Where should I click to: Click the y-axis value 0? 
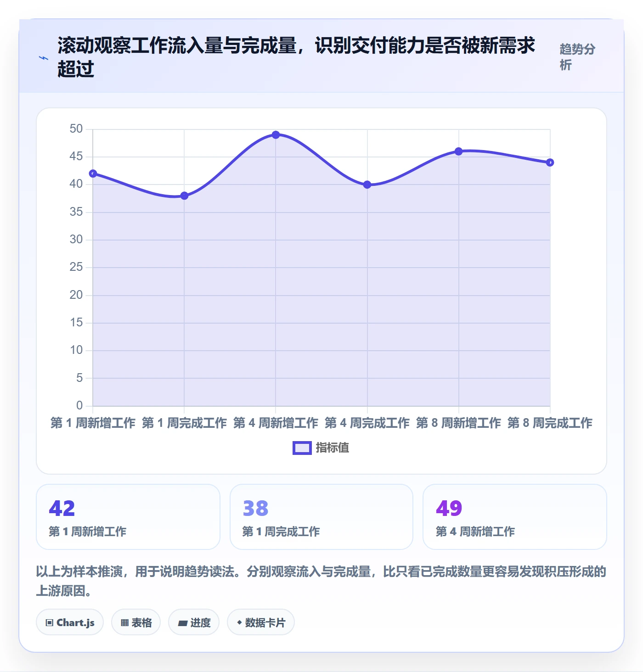pos(79,406)
